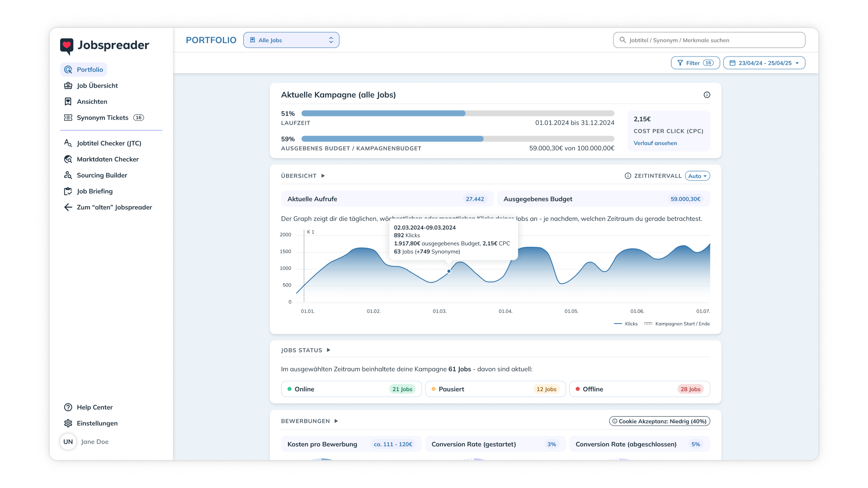This screenshot has height=488, width=868.
Task: Launch Jobtitel Checker (JTC) tool
Action: pos(108,143)
